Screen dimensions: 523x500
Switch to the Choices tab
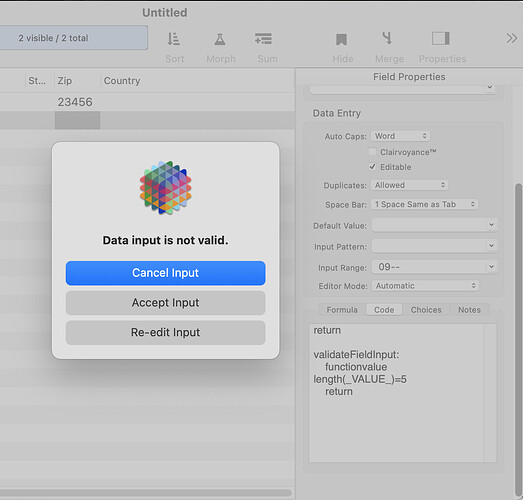(426, 310)
